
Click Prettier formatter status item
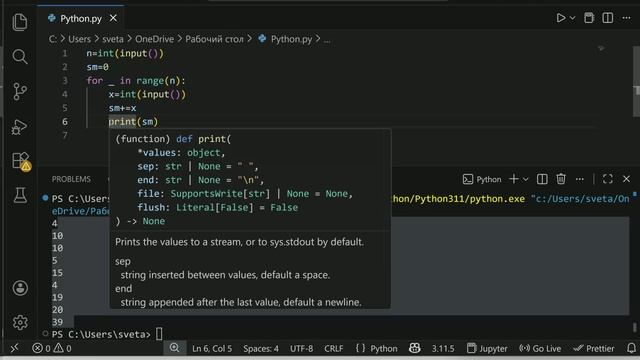594,349
